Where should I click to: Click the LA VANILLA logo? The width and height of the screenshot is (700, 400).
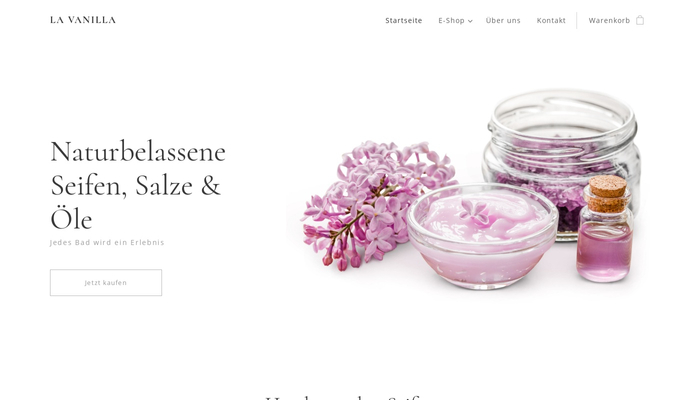point(83,20)
